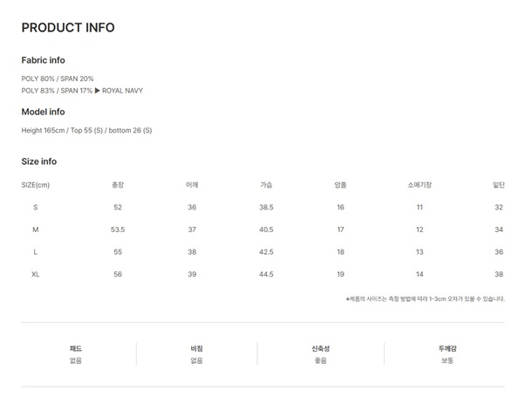Click the 53.5 value in the M row
532x404 pixels.
click(118, 229)
